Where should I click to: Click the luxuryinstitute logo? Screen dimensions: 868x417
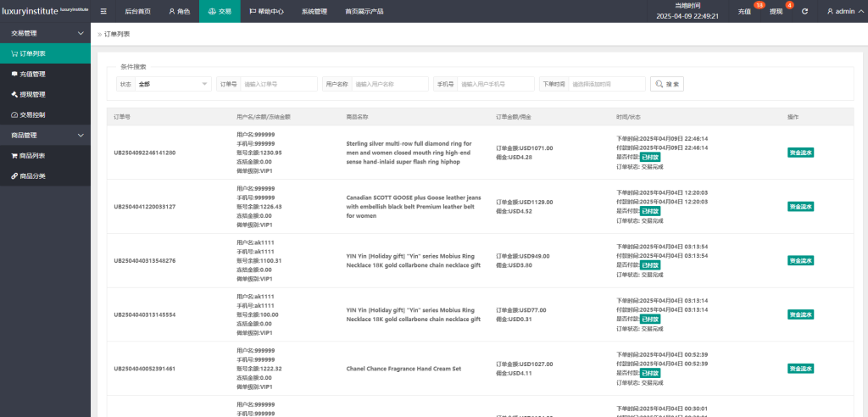point(46,10)
